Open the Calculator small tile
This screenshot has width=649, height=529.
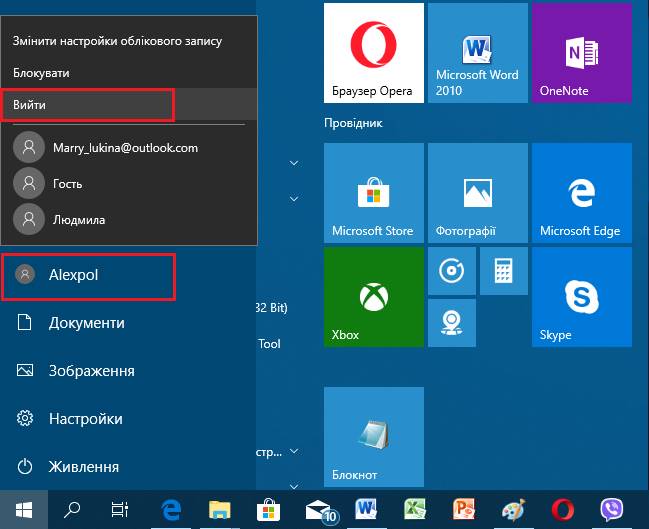(504, 271)
